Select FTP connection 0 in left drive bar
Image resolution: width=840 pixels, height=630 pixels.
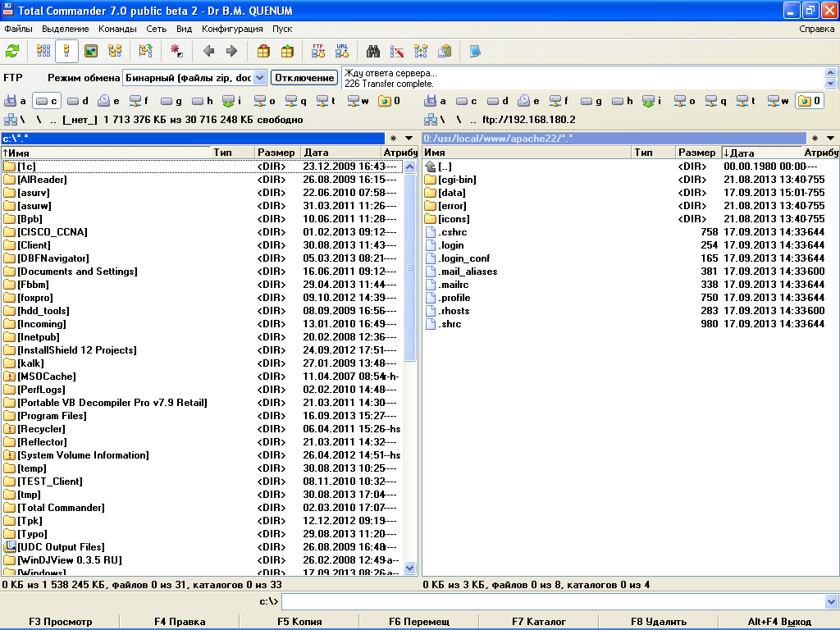[x=389, y=101]
